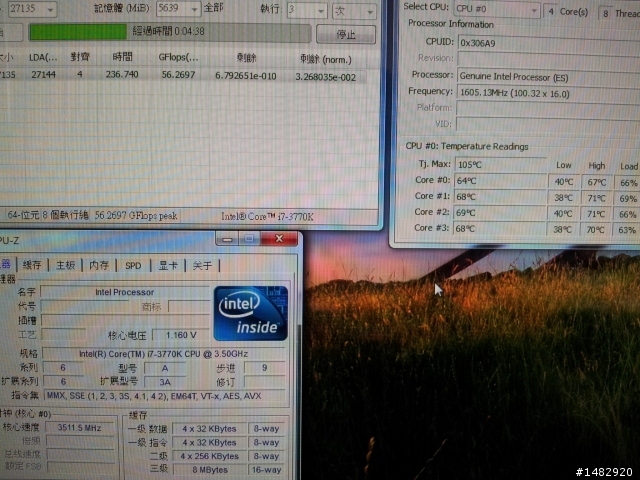640x480 pixels.
Task: Click the 核心电压 value 1.160 V
Action: tap(181, 335)
